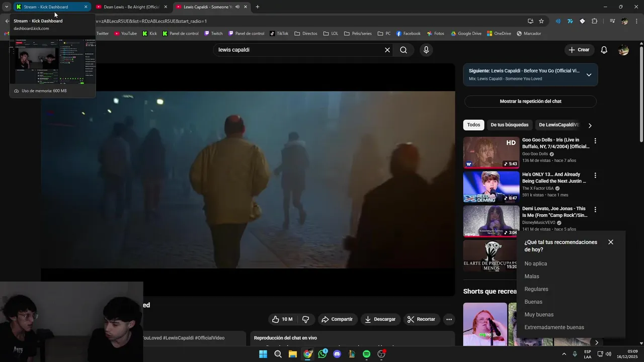Click the install/cast icon left of bookmark star
The height and width of the screenshot is (362, 644).
530,21
